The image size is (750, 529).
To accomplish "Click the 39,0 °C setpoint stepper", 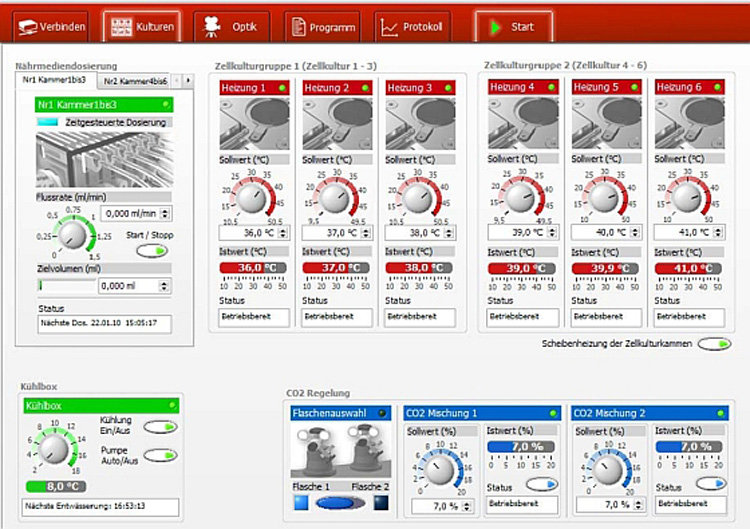I will click(x=552, y=232).
